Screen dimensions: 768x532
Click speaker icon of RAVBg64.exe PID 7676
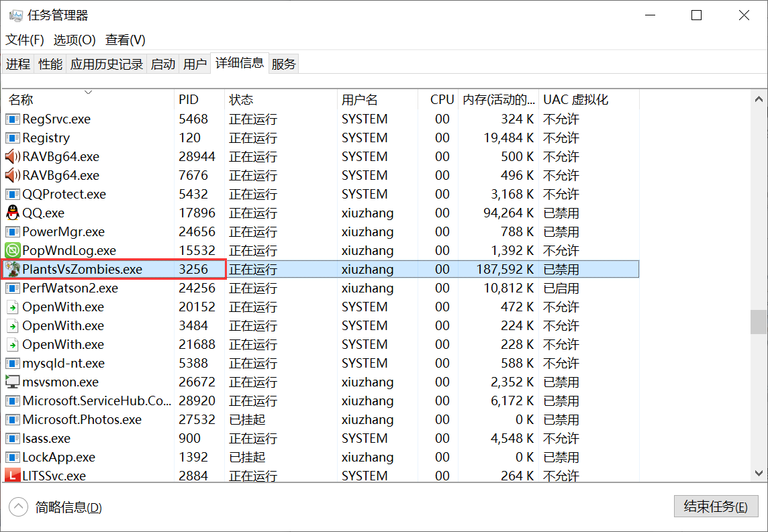13,175
